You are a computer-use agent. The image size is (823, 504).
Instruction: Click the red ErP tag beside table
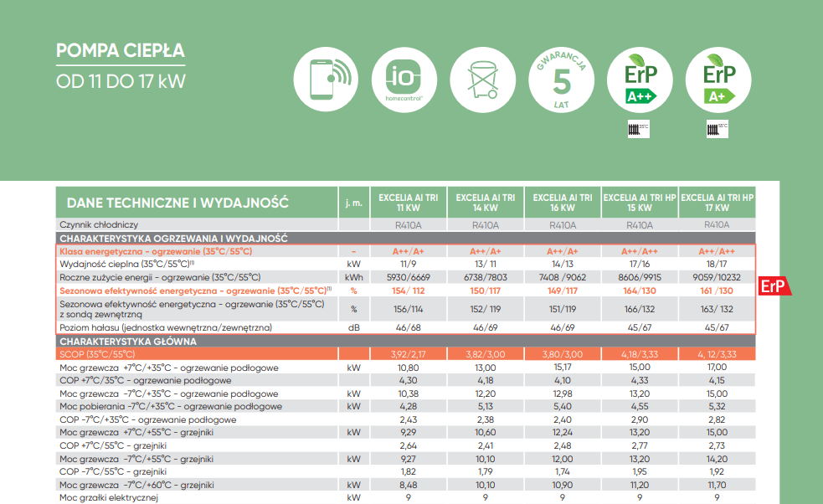774,286
